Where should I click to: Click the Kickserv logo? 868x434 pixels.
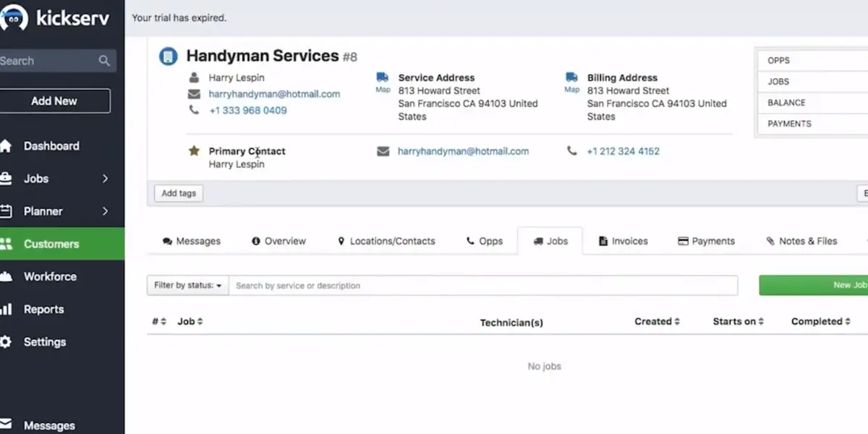coord(55,17)
